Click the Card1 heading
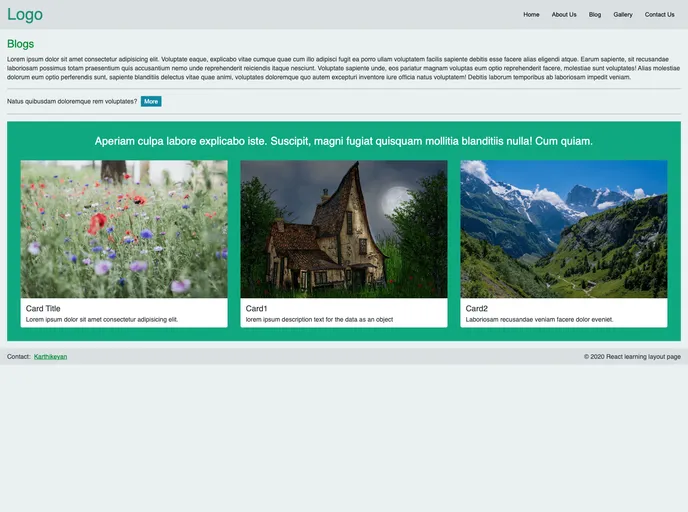Image resolution: width=688 pixels, height=512 pixels. point(257,309)
